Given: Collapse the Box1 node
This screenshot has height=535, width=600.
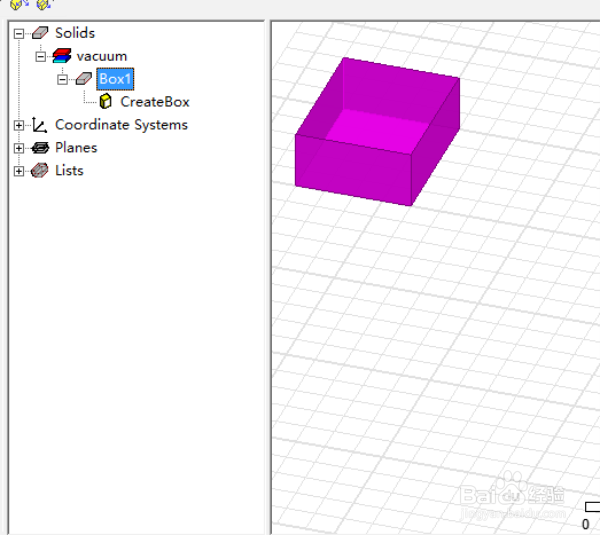Looking at the screenshot, I should pos(62,80).
